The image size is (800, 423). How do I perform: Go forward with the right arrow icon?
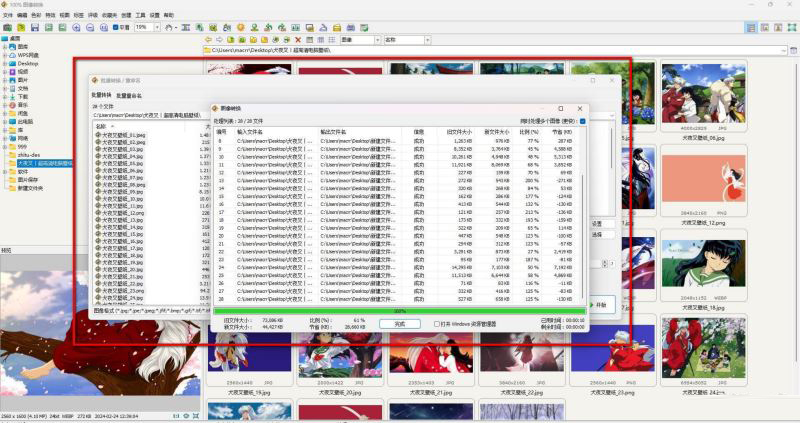point(219,39)
